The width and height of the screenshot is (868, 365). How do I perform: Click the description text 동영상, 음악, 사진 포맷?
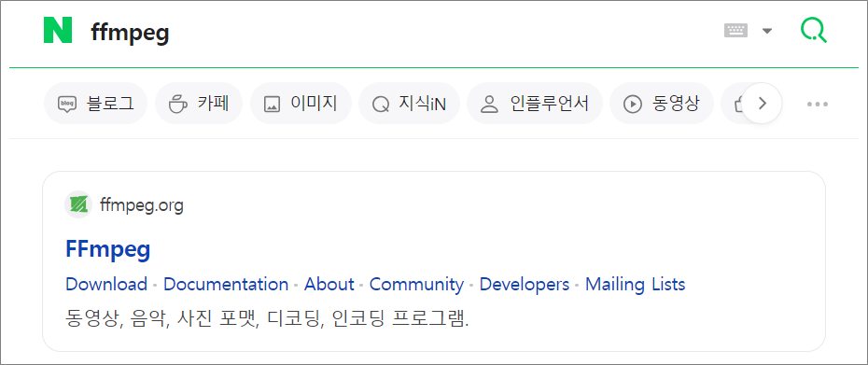click(x=162, y=318)
